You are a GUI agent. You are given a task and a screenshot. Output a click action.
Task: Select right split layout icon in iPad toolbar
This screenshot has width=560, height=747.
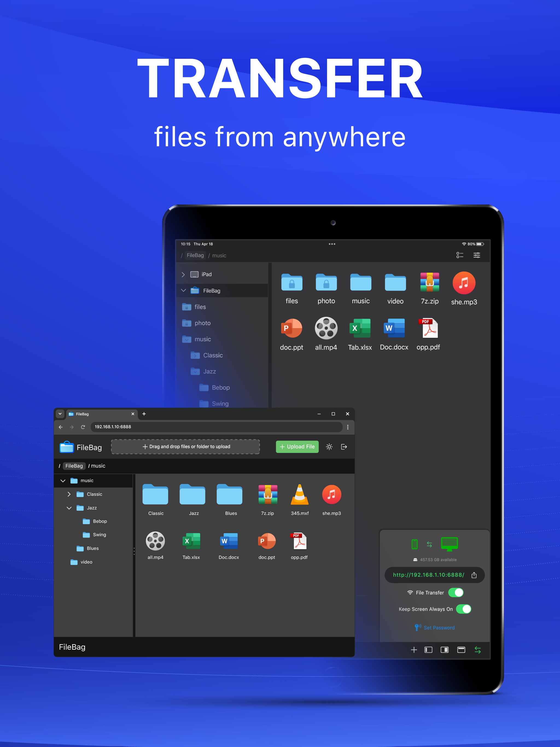point(445,650)
